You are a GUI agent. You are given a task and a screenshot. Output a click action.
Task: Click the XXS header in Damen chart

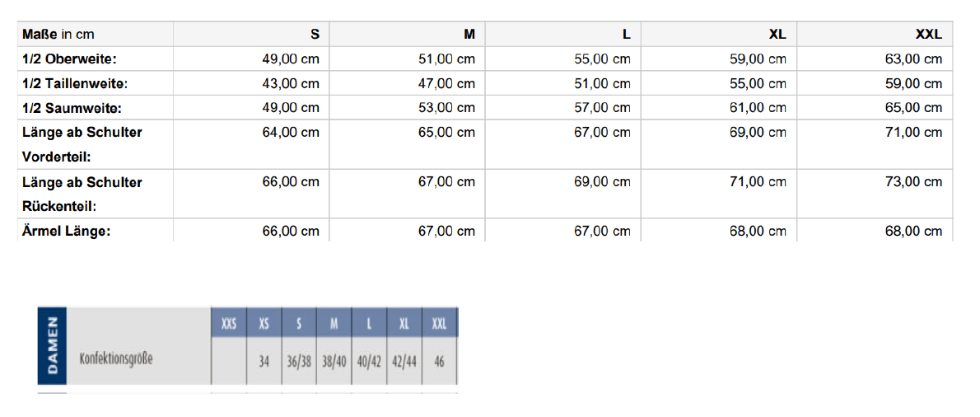coord(230,325)
